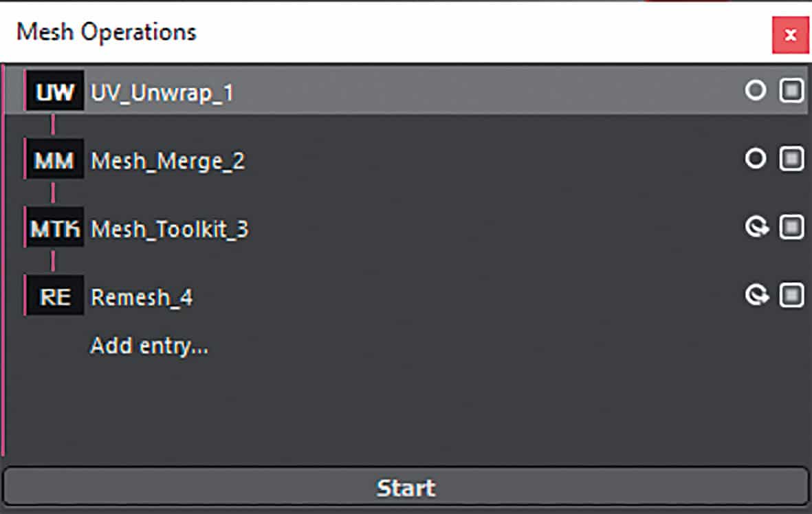Toggle Remesh_4's enable square

coord(790,295)
